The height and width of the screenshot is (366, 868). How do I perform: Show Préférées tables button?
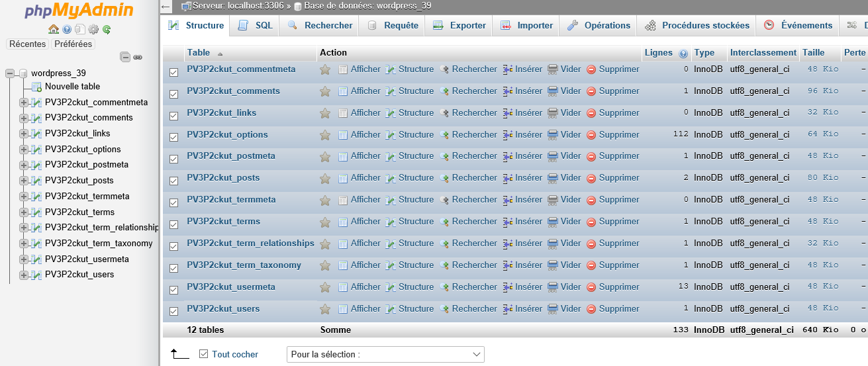[x=73, y=44]
